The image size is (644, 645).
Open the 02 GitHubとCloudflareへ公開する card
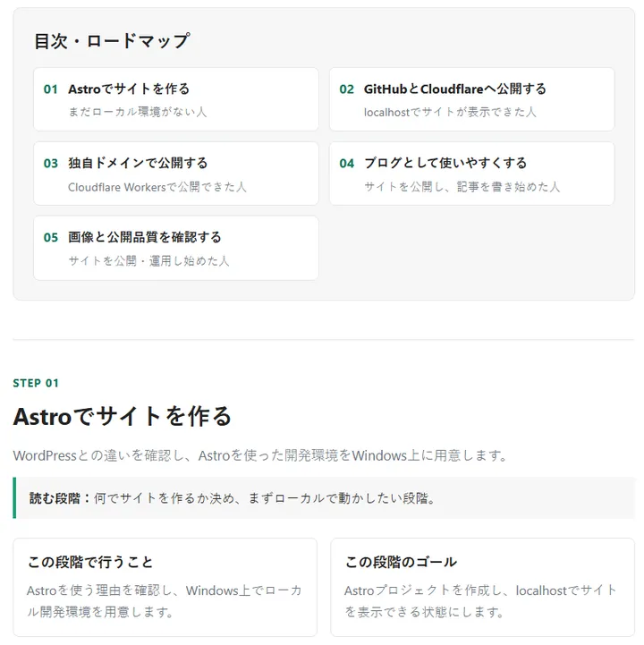(x=471, y=99)
